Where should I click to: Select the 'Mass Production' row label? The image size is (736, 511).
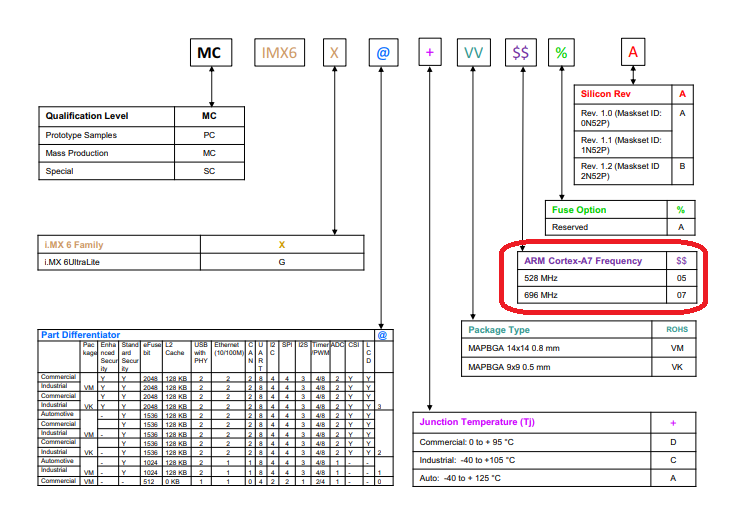(77, 153)
